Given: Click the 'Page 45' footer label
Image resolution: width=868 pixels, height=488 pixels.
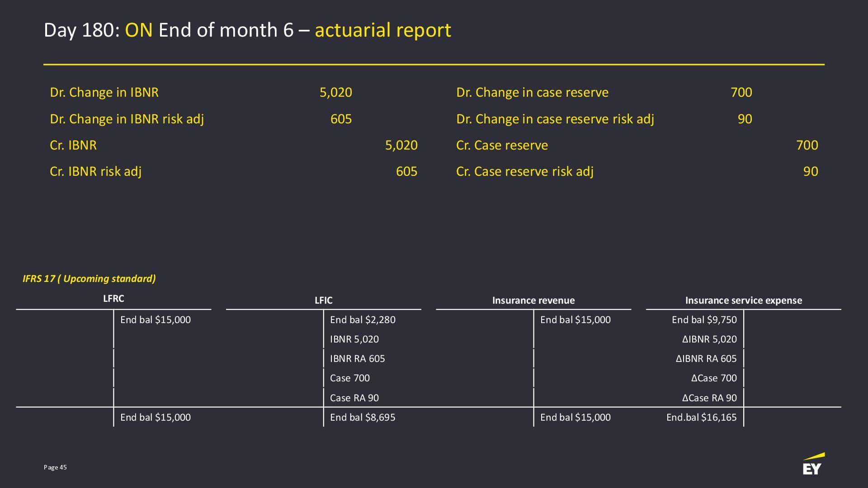Looking at the screenshot, I should click(x=55, y=467).
